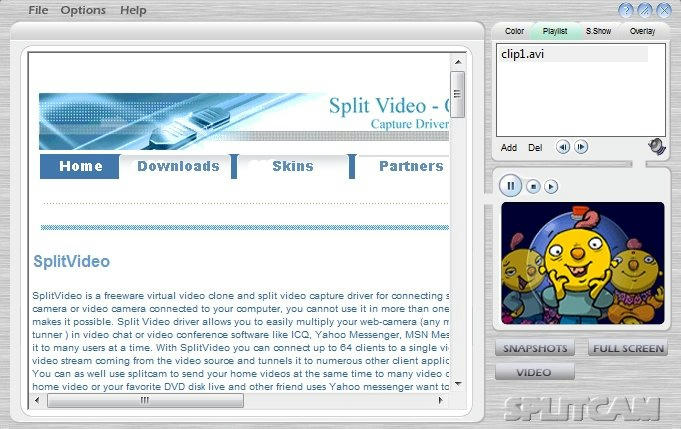The image size is (681, 429).
Task: Select clip1.avi in the playlist
Action: coord(573,54)
